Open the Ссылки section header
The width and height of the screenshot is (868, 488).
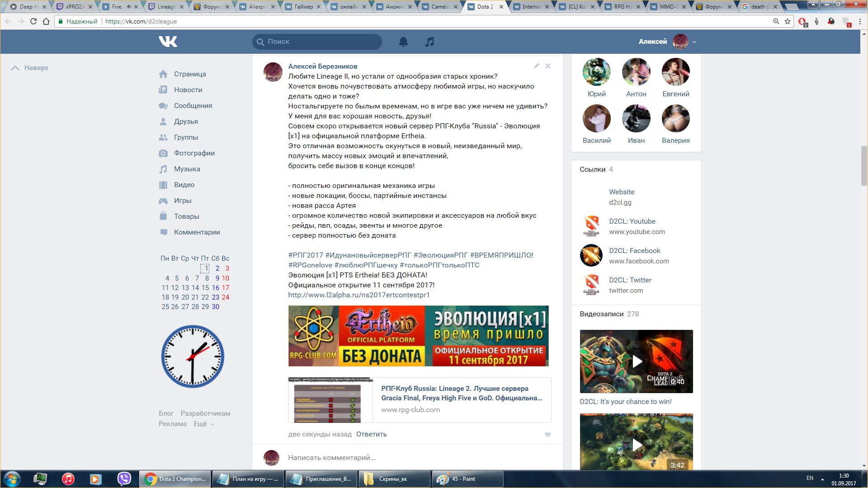click(592, 169)
